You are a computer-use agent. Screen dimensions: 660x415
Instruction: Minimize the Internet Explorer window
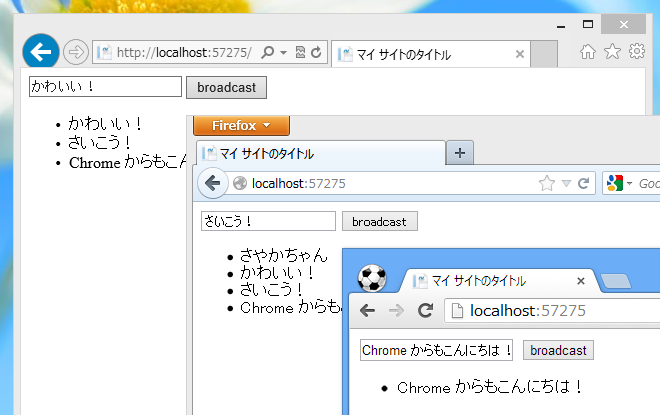click(561, 25)
